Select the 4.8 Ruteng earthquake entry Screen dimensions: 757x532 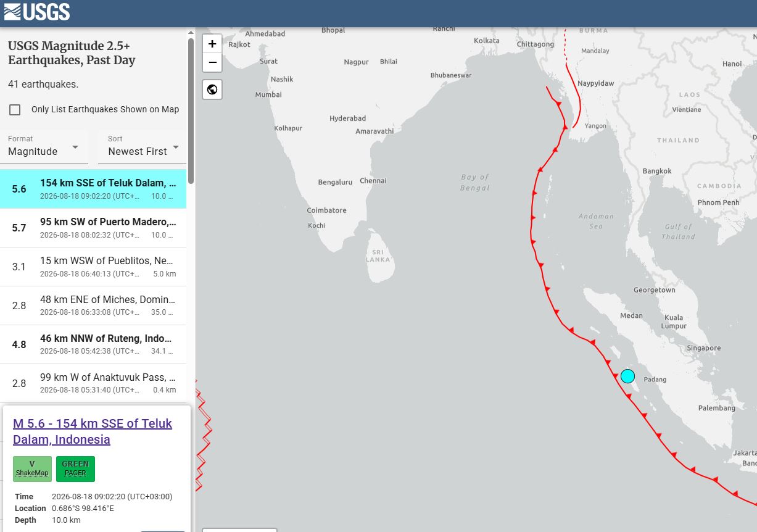(93, 344)
